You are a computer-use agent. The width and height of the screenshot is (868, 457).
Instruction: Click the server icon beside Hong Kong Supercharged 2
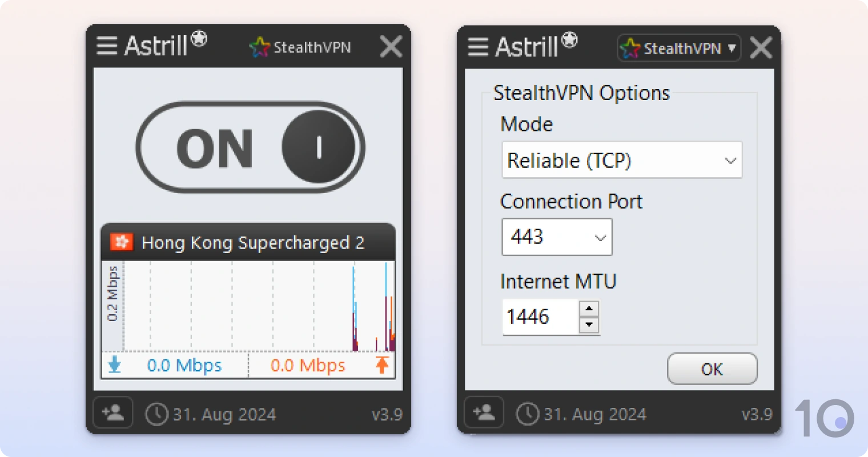[x=120, y=242]
